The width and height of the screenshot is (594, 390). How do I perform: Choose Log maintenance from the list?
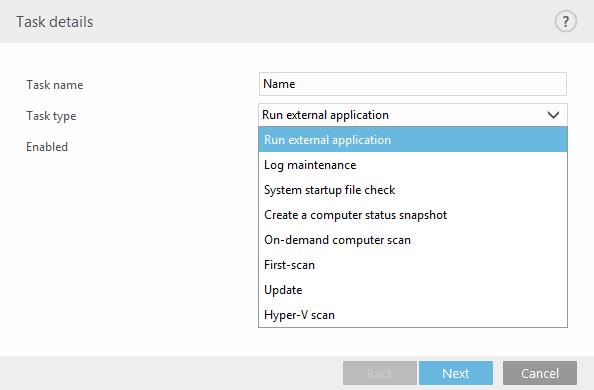tap(413, 165)
